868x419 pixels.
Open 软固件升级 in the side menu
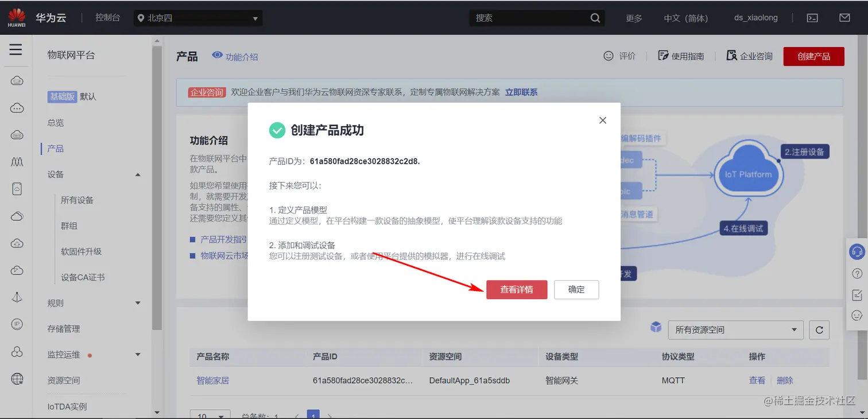81,251
